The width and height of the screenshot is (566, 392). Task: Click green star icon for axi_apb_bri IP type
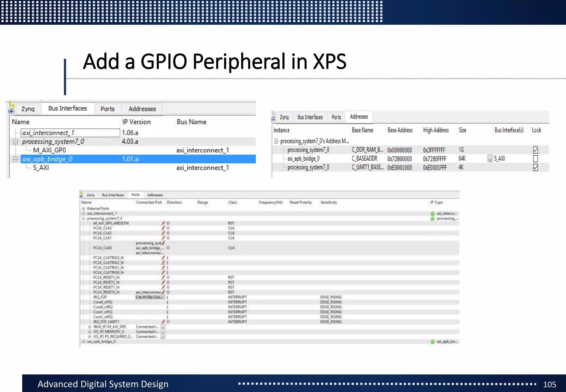point(433,342)
